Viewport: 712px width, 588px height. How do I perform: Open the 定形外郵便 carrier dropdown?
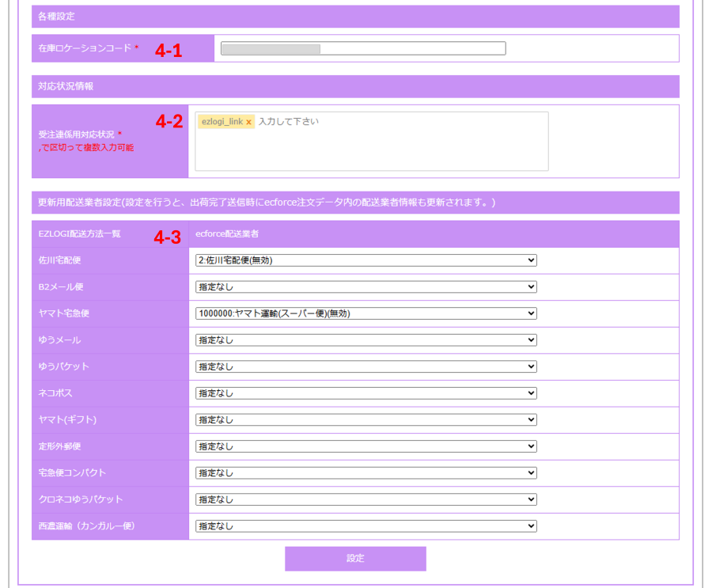[x=365, y=446]
